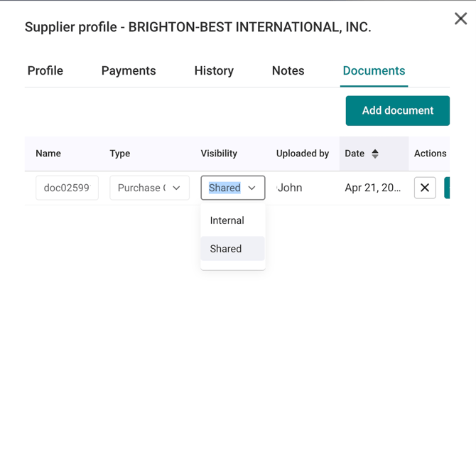Click the Uploaded by column header
476x455 pixels.
coord(303,154)
